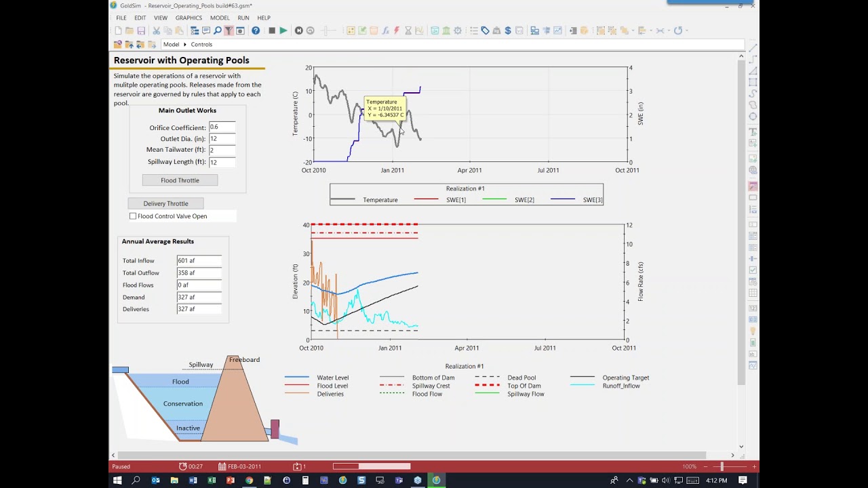Image resolution: width=868 pixels, height=488 pixels.
Task: Open the notification center icon
Action: [743, 481]
